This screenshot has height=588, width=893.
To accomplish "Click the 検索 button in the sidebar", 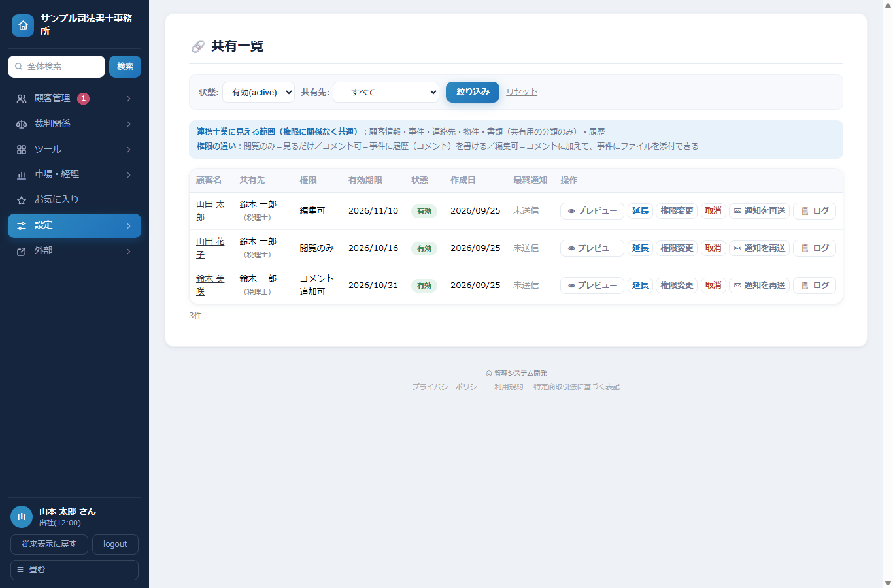I will pyautogui.click(x=125, y=67).
